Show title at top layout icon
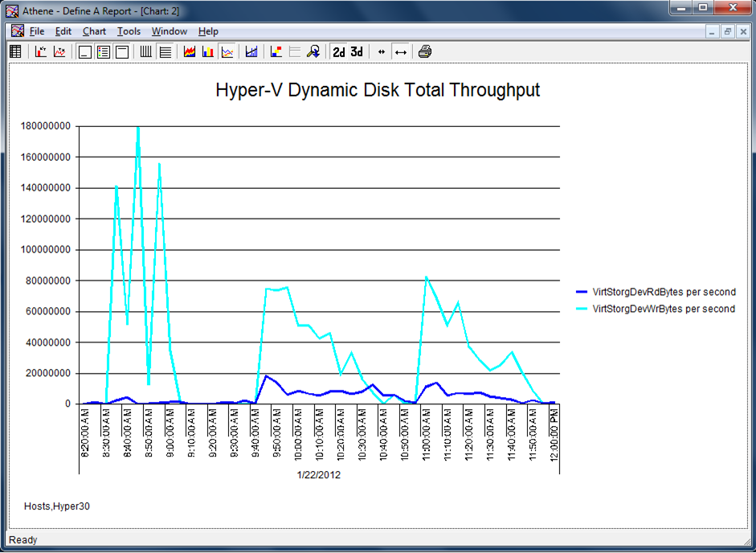The height and width of the screenshot is (553, 756). (121, 51)
